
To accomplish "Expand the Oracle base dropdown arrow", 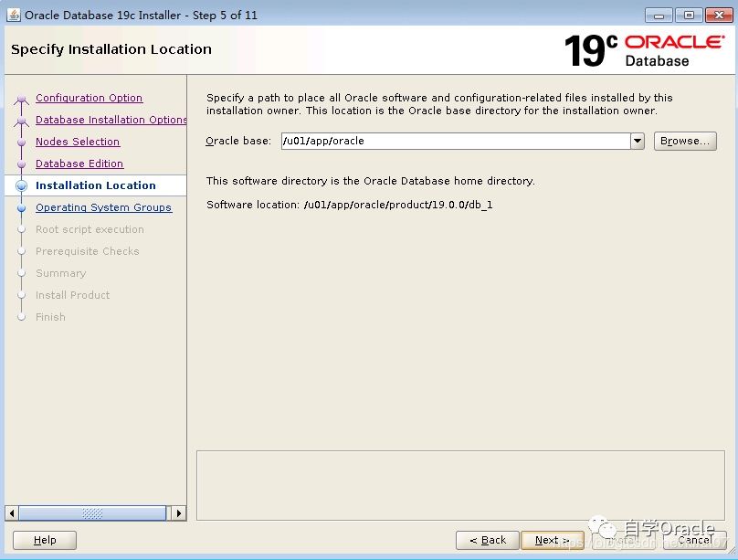I will pos(638,142).
